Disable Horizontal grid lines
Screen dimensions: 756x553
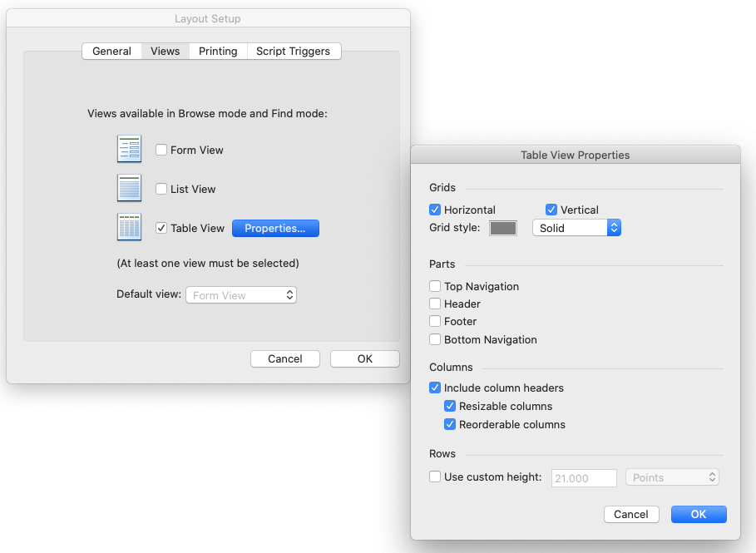coord(435,210)
